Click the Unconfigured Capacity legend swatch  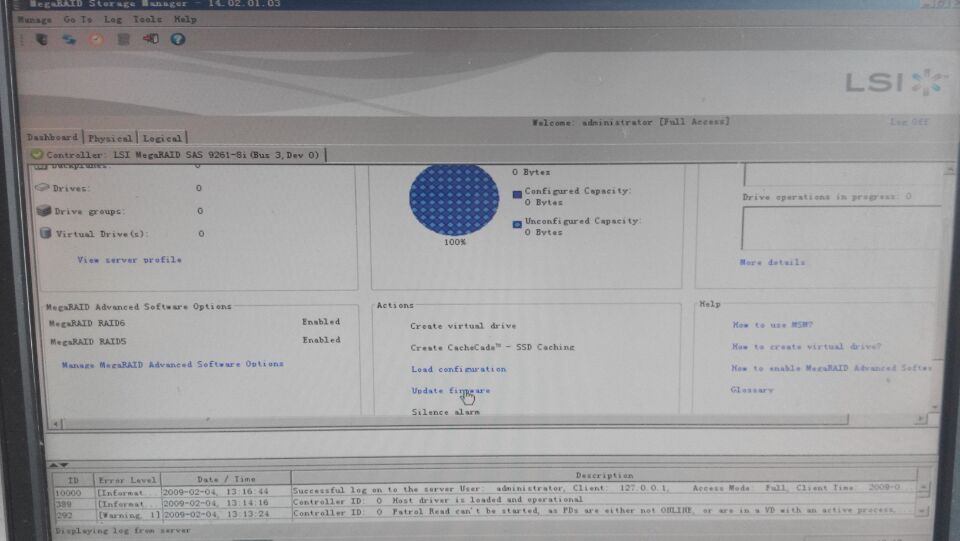[x=517, y=225]
